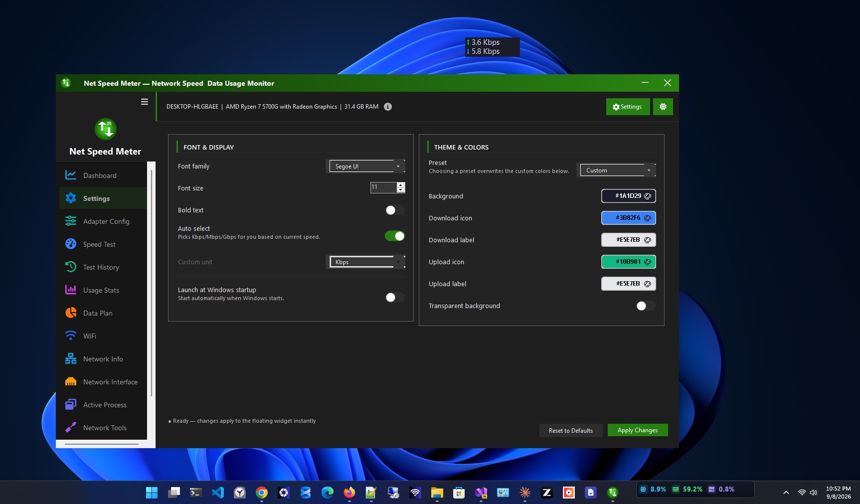Click the Net Speed Meter taskbar icon
The width and height of the screenshot is (860, 504).
[613, 493]
